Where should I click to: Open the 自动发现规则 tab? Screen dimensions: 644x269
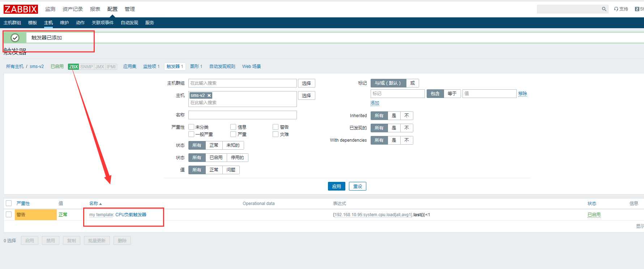222,67
